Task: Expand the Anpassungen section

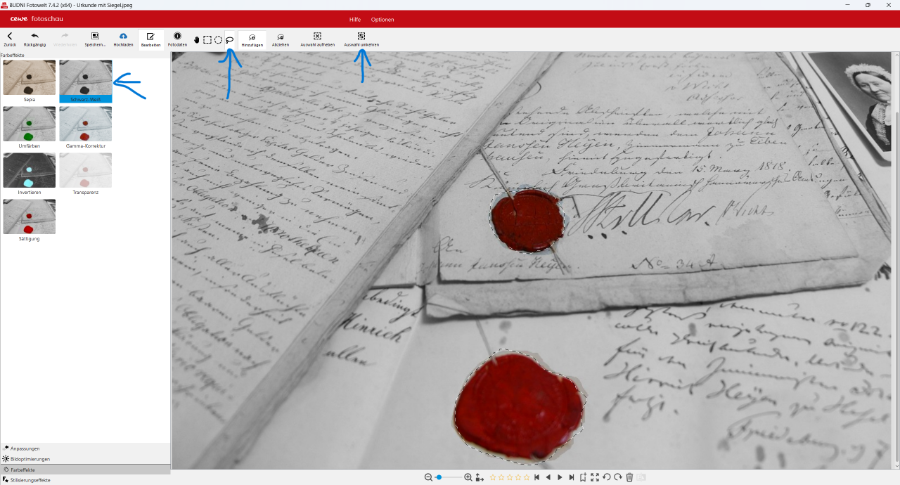Action: coord(85,448)
